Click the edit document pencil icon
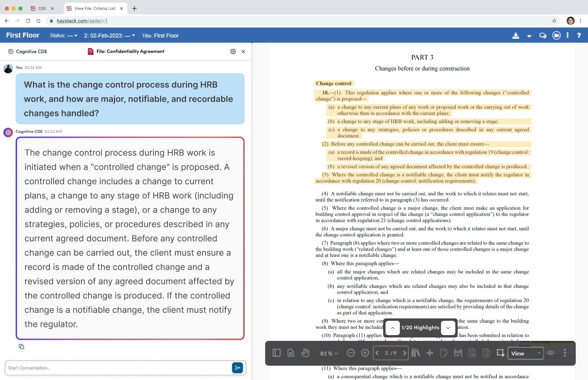This screenshot has width=588, height=380. (444, 353)
